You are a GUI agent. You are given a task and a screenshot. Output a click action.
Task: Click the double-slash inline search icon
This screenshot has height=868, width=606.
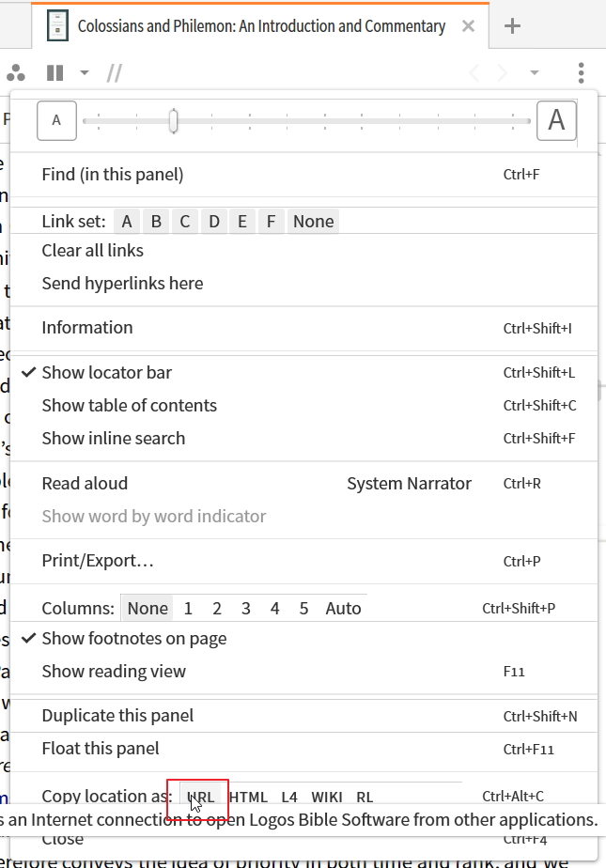click(115, 72)
